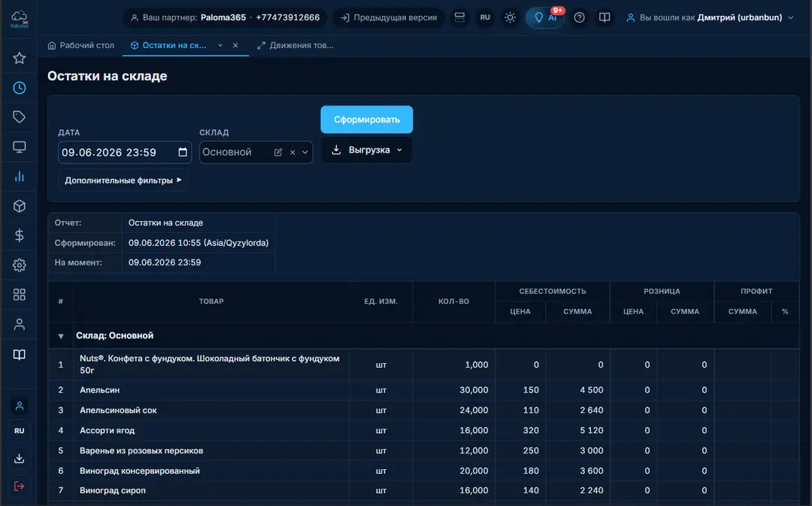Image resolution: width=812 pixels, height=506 pixels.
Task: Click the red logout icon in sidebar
Action: [x=19, y=486]
